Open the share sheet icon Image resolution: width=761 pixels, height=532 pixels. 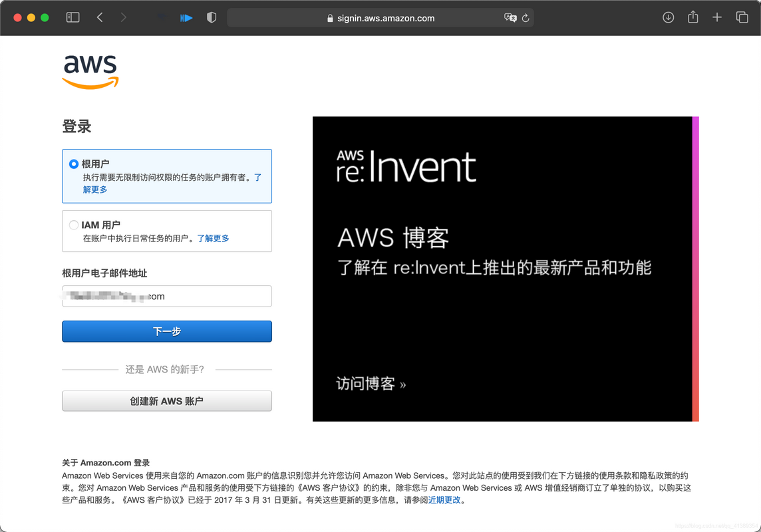pyautogui.click(x=693, y=17)
